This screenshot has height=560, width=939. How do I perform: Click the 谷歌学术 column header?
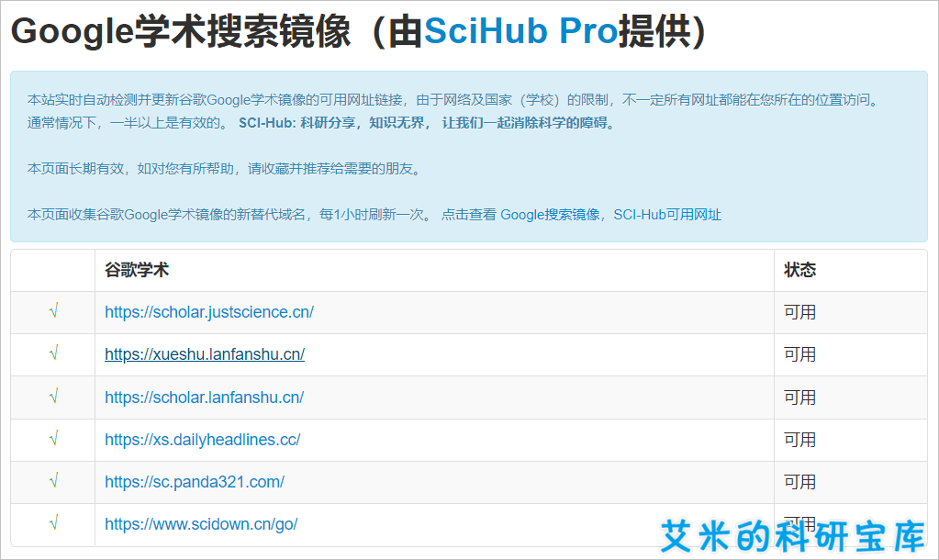pyautogui.click(x=137, y=270)
